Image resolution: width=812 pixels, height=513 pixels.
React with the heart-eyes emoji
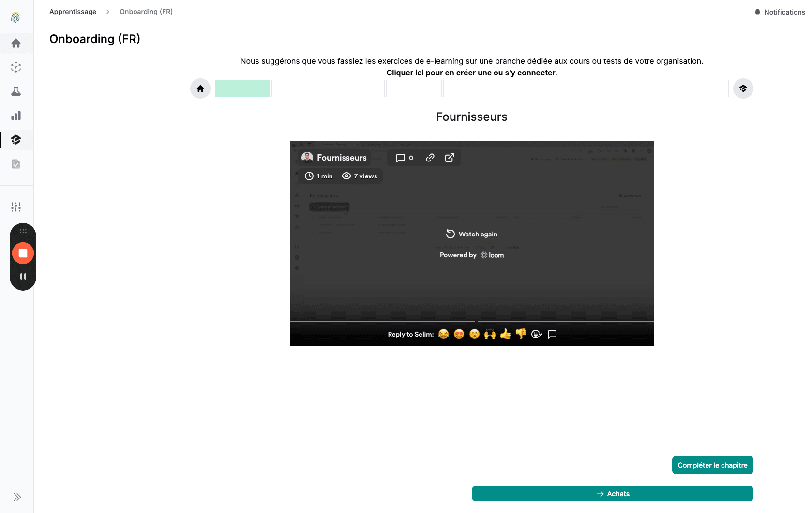click(x=459, y=334)
